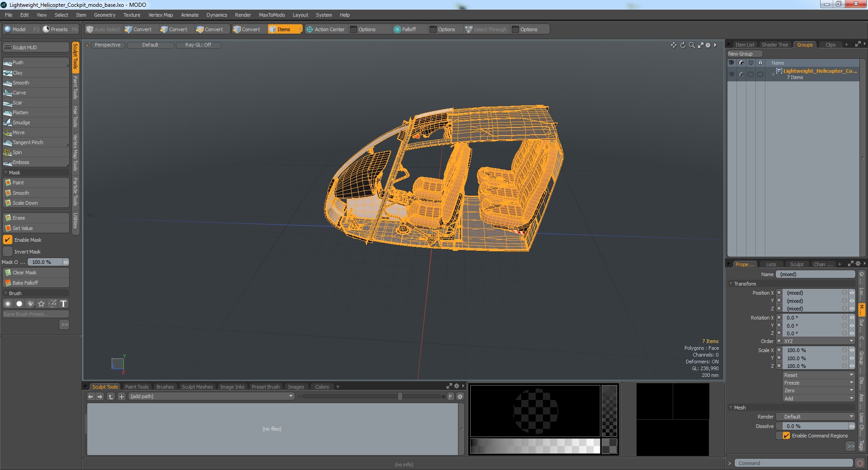Toggle Enable Command Regions checkbox
868x470 pixels.
point(787,436)
